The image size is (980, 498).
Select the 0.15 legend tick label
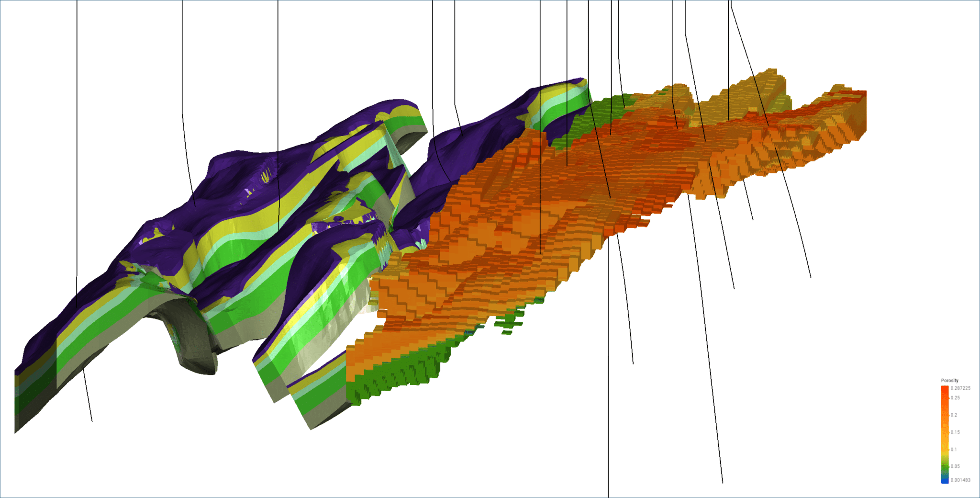tap(955, 432)
